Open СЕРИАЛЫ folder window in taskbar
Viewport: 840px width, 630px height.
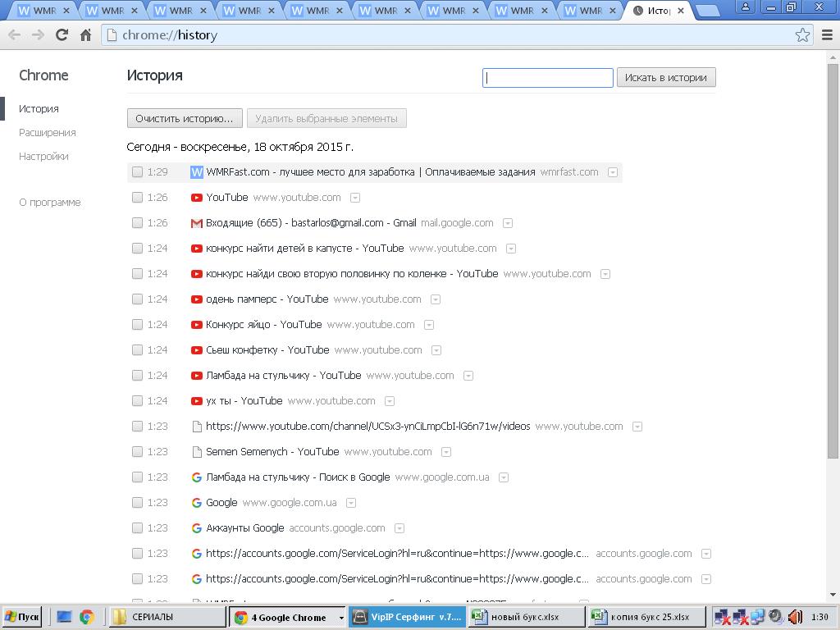point(167,617)
